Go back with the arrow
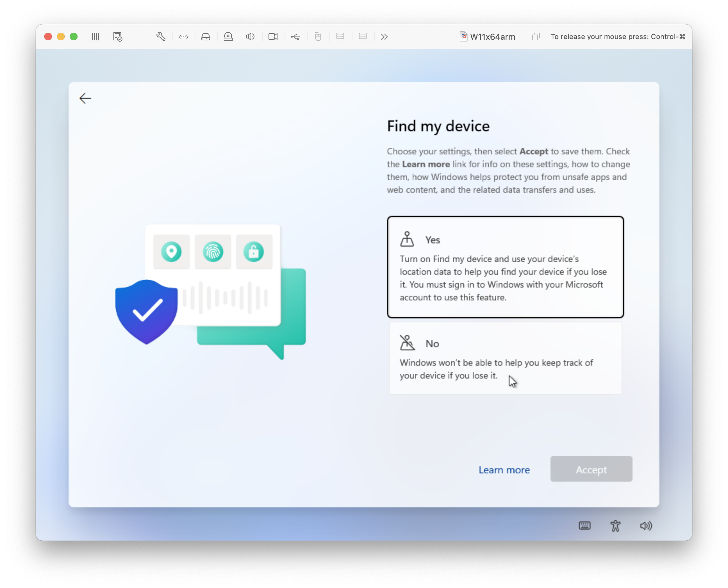The height and width of the screenshot is (588, 728). (85, 98)
